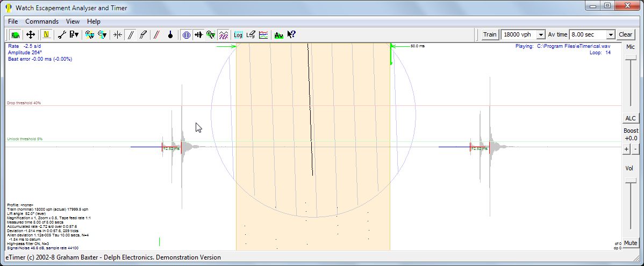644x266 pixels.
Task: Expand the Pr profile dropdown icon
Action: coord(74,35)
